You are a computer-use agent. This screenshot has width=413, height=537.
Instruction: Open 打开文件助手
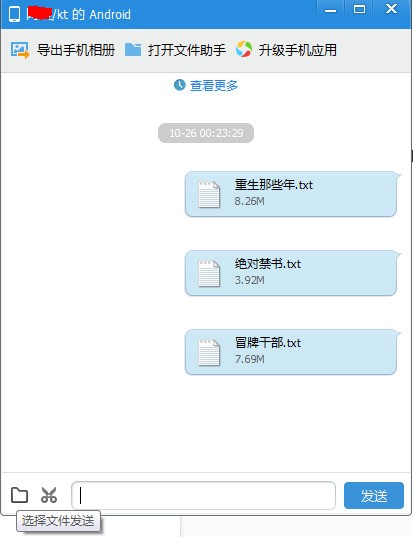click(x=187, y=50)
